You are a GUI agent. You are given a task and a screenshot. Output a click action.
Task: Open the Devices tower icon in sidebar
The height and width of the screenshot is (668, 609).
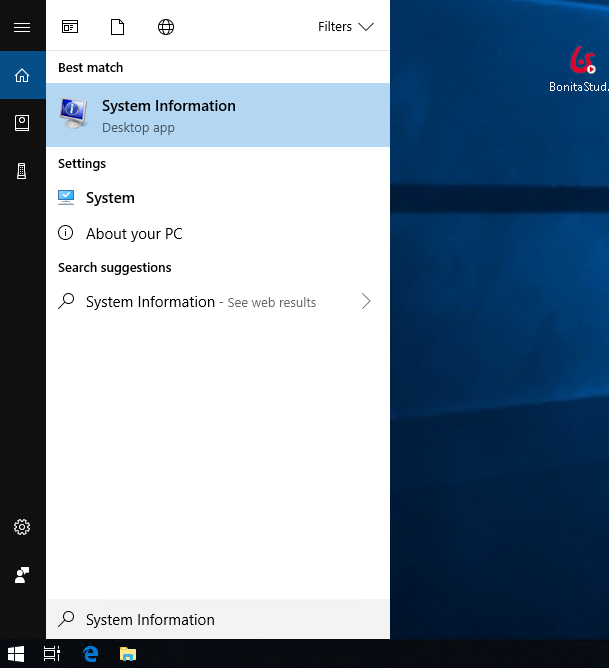(22, 171)
